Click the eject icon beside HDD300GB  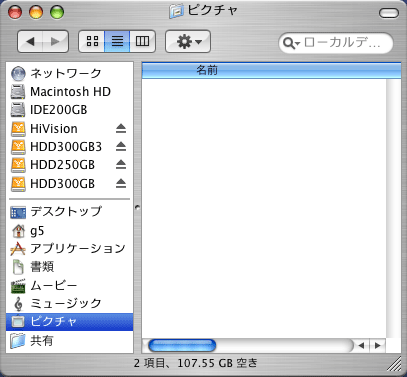(x=121, y=183)
